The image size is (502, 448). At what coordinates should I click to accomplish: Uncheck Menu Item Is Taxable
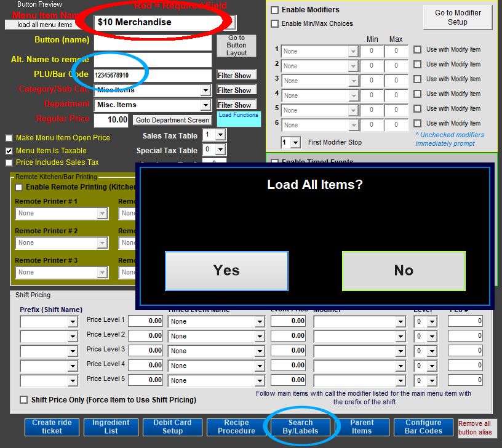[x=9, y=151]
